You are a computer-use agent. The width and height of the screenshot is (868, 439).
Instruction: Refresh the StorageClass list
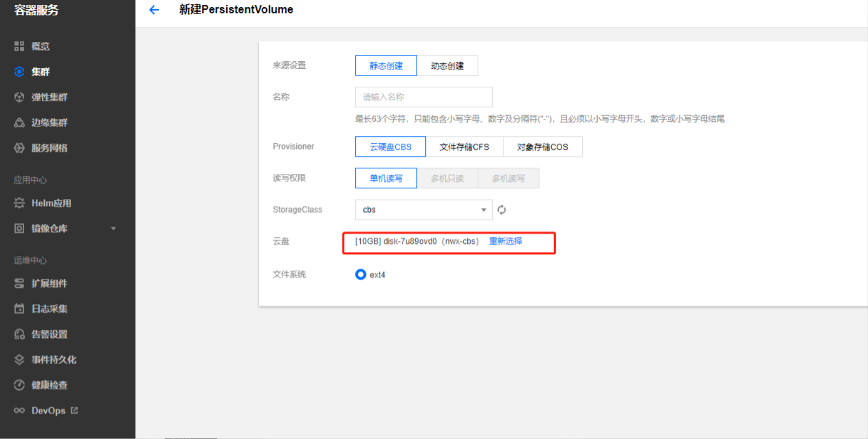click(x=502, y=210)
